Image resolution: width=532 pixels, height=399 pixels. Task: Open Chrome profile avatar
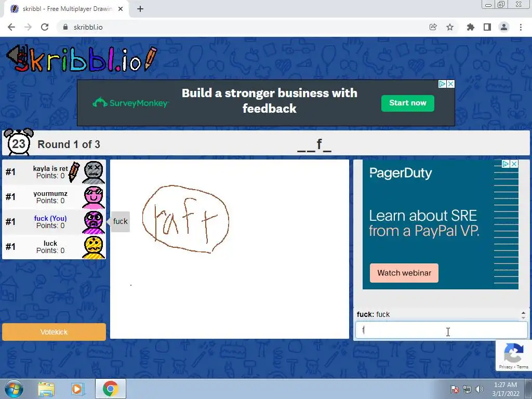[x=504, y=27]
